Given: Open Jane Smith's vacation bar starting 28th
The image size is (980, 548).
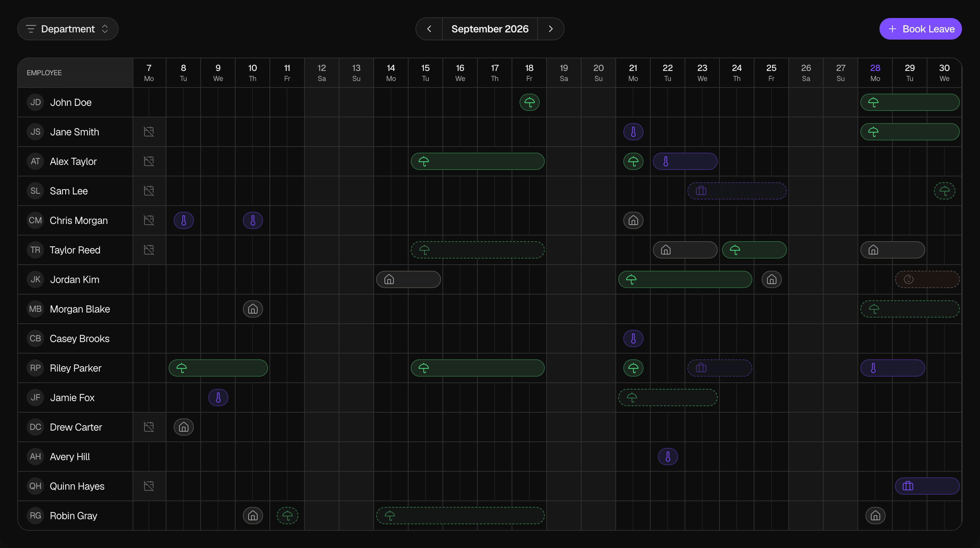Looking at the screenshot, I should coord(910,132).
